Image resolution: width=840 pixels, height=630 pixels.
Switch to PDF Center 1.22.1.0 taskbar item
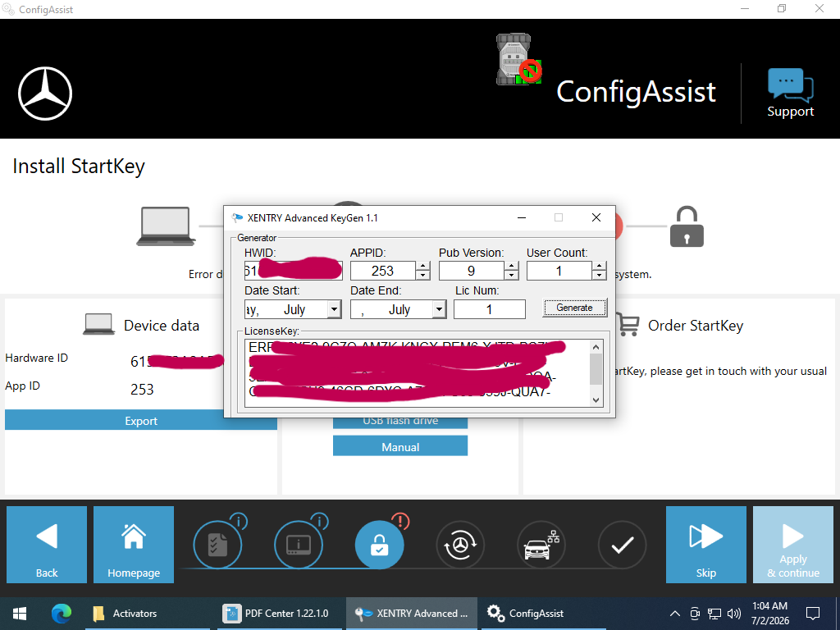[x=279, y=614]
